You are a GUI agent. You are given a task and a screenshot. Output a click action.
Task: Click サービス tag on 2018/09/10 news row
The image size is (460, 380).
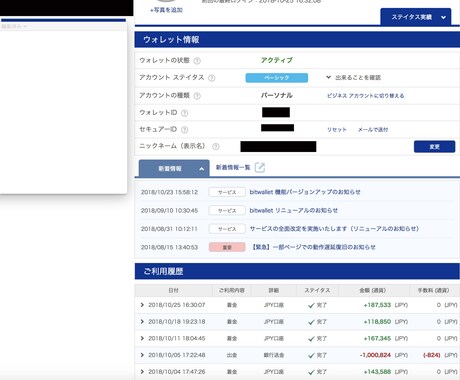pyautogui.click(x=227, y=211)
